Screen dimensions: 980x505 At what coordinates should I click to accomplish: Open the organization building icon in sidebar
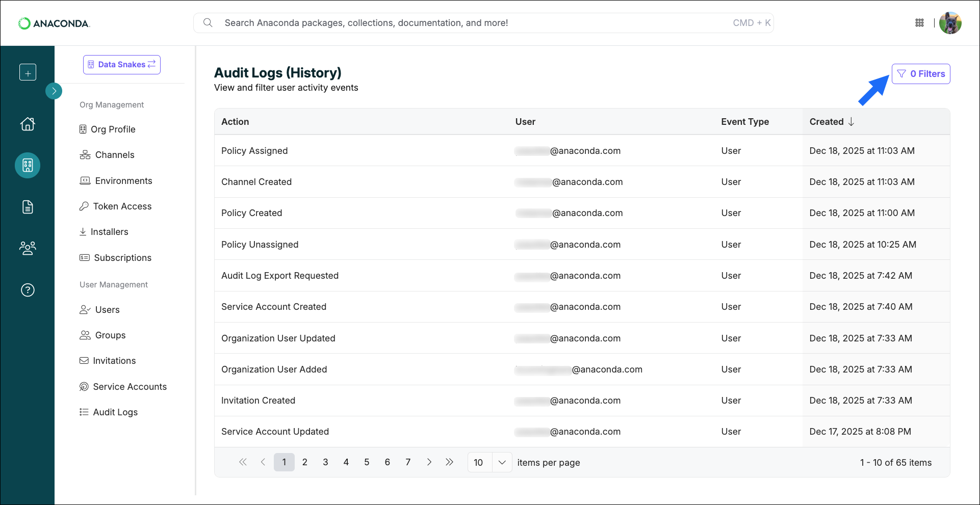28,165
